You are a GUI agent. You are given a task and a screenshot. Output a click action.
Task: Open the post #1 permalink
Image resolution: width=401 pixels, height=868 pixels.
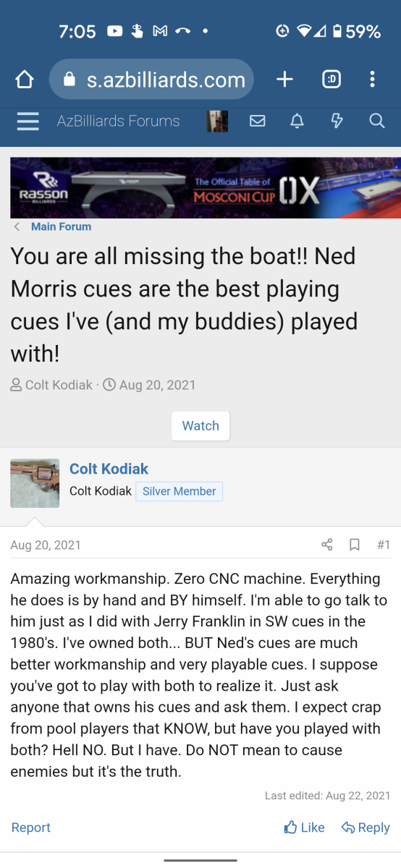click(x=384, y=545)
